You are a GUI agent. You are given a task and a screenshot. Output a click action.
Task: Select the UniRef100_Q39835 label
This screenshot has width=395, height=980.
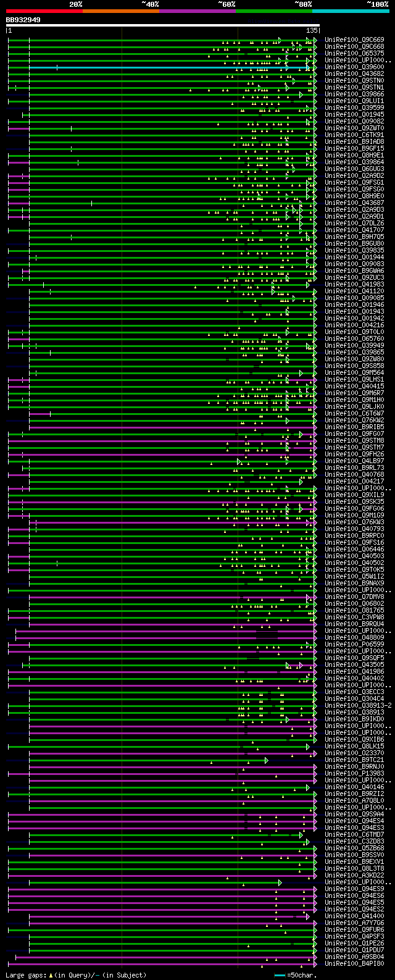click(x=354, y=250)
